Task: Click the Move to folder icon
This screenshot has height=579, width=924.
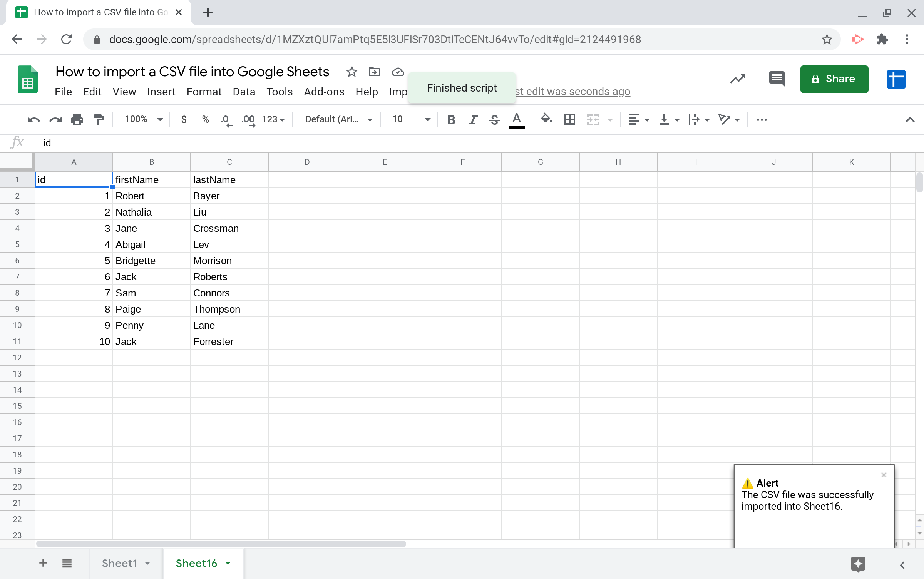Action: (x=374, y=72)
